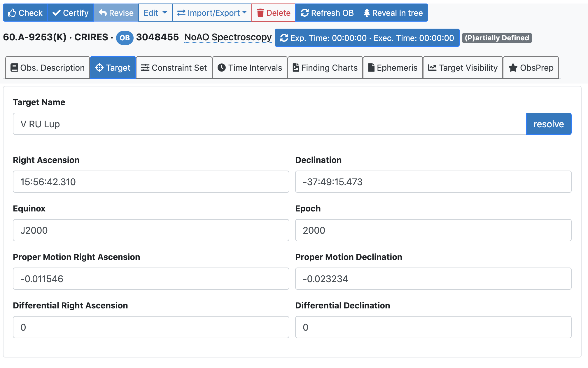This screenshot has width=588, height=368.
Task: Click the Certify checkmark button
Action: tap(71, 13)
